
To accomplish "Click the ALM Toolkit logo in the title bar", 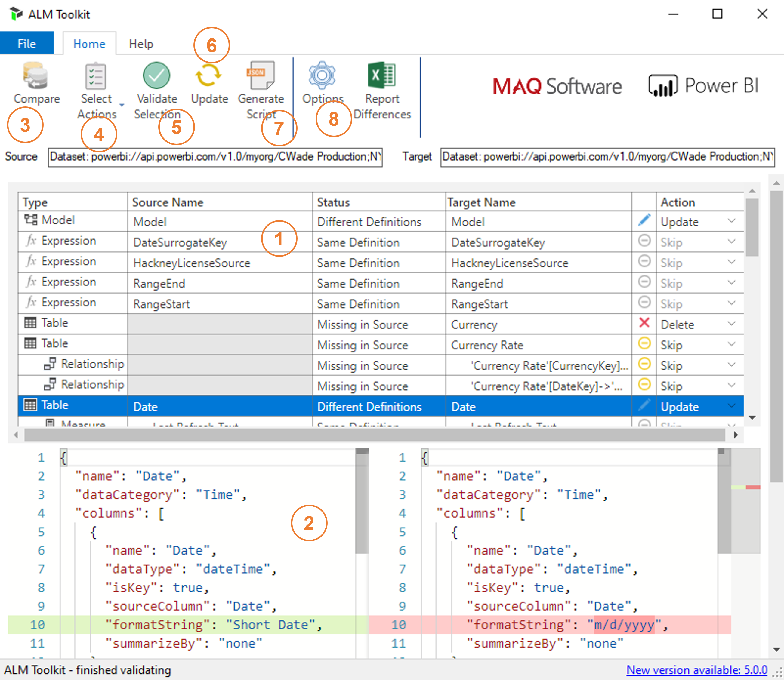I will pos(16,14).
